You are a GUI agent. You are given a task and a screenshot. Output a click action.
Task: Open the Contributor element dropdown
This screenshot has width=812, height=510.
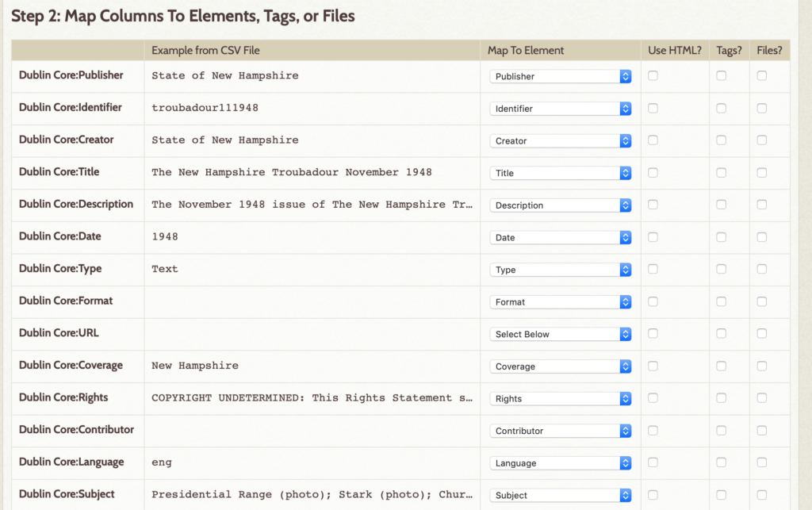[x=561, y=431]
